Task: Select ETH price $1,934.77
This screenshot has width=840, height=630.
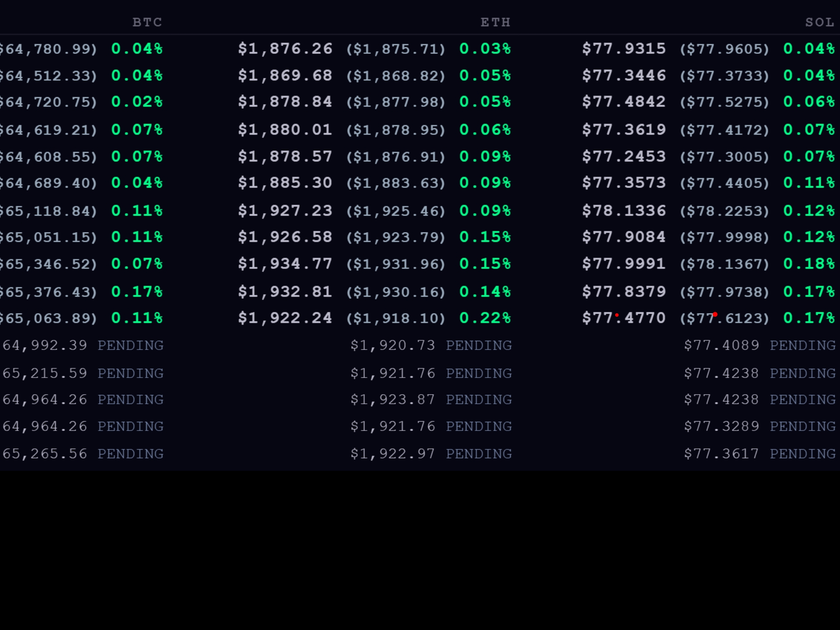Action: click(x=285, y=263)
